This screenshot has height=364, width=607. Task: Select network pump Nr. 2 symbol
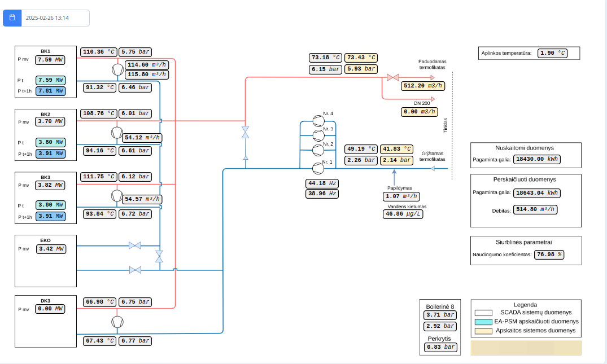pos(317,150)
